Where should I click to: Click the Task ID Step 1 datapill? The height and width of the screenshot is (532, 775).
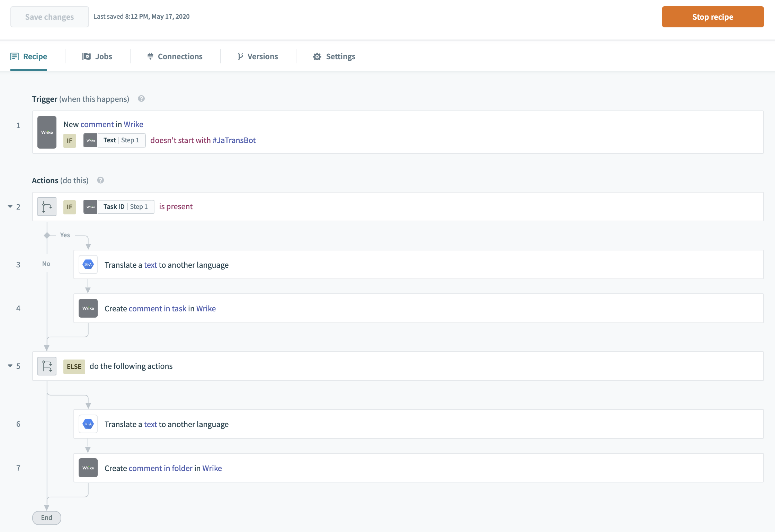pos(119,207)
